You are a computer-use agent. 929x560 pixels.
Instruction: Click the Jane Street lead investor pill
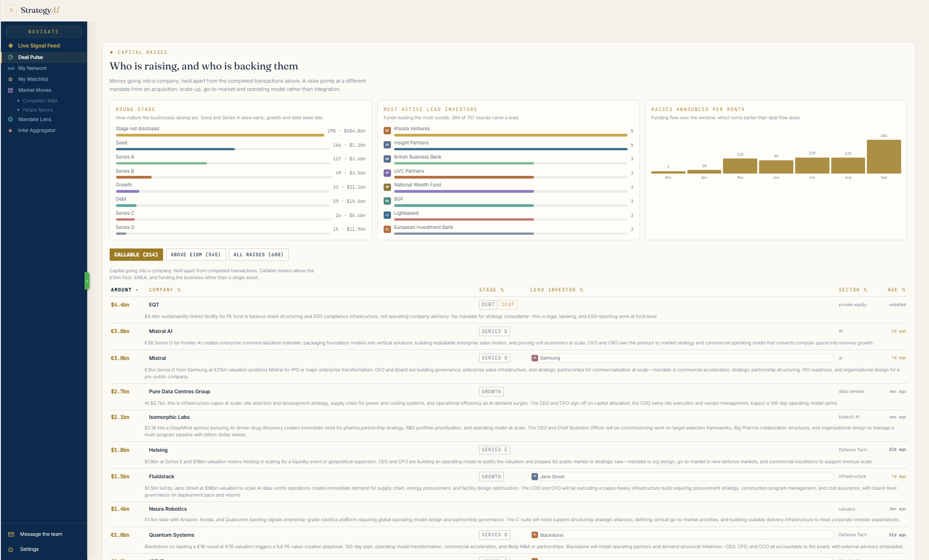682,477
